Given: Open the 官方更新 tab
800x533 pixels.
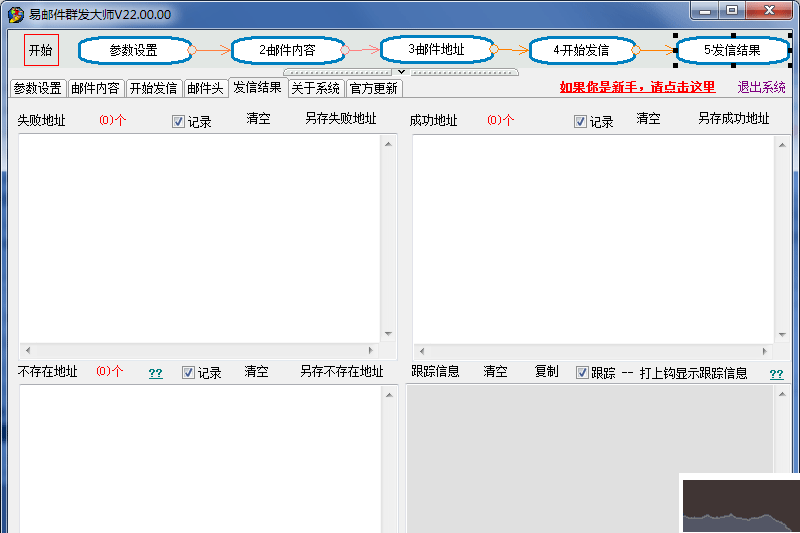Looking at the screenshot, I should (x=374, y=88).
